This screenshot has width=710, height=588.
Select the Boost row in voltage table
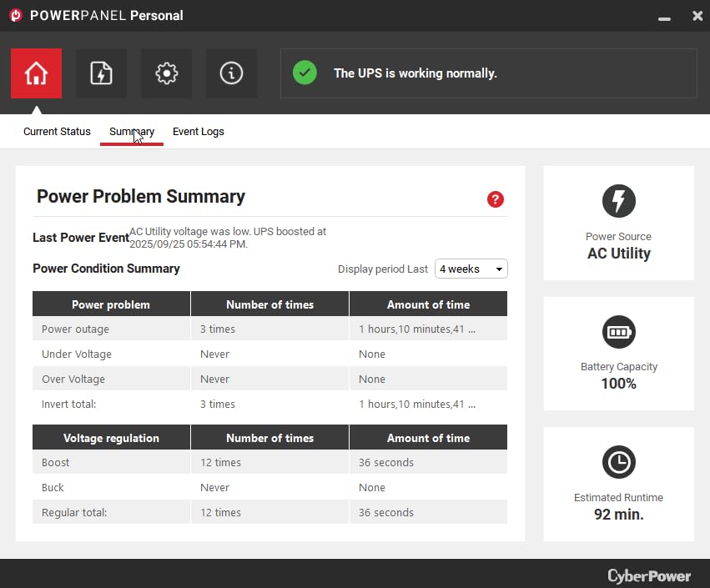[269, 463]
